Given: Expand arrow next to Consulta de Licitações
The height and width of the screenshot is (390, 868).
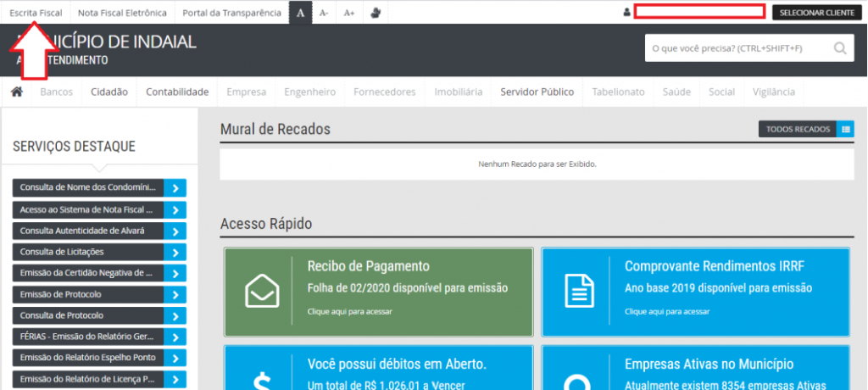Looking at the screenshot, I should (x=175, y=252).
